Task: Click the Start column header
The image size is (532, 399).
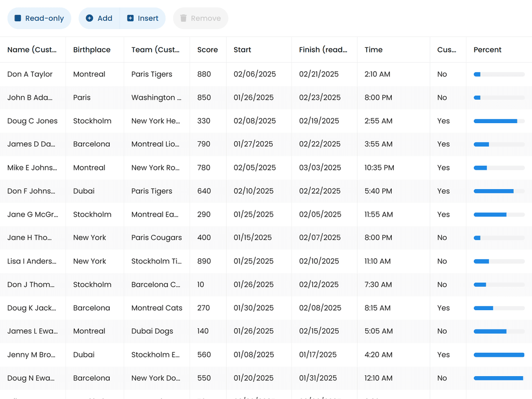Action: [243, 50]
